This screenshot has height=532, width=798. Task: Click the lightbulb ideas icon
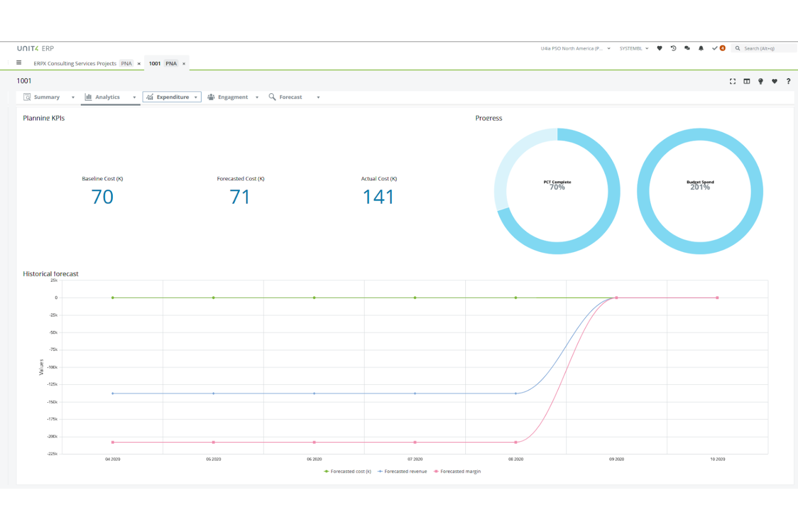click(761, 81)
